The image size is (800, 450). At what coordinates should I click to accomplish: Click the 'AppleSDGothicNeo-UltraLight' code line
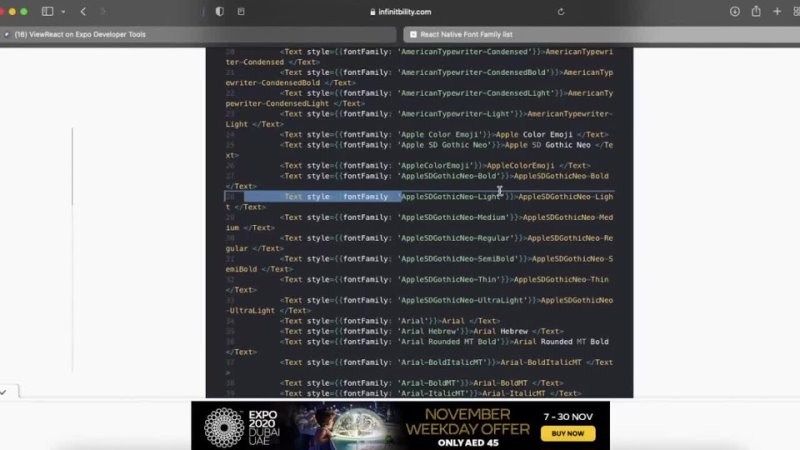[419, 305]
